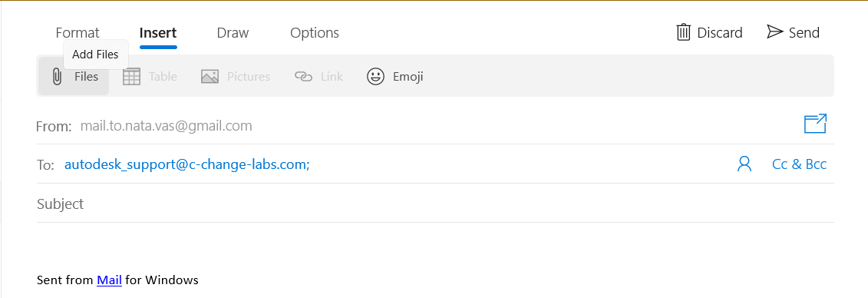Click the Send button label
868x298 pixels.
click(804, 33)
